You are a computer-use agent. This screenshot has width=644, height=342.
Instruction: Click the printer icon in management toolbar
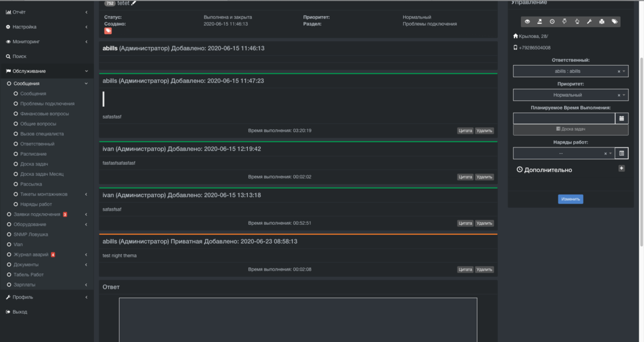tap(601, 21)
